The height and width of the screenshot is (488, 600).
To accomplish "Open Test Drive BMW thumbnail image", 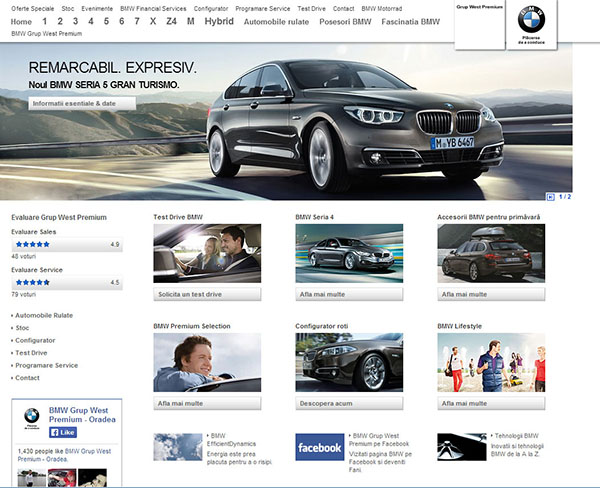I will click(x=207, y=253).
